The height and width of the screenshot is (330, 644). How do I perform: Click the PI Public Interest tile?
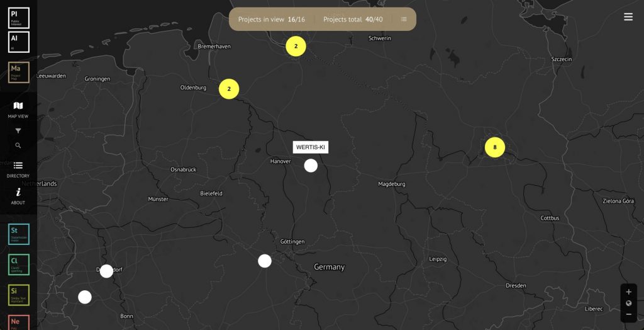19,18
